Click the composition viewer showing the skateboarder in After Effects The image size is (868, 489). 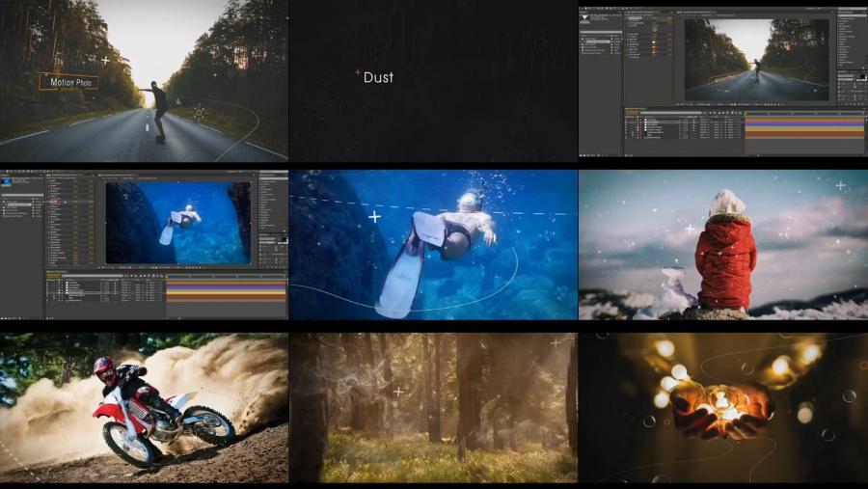pos(756,60)
